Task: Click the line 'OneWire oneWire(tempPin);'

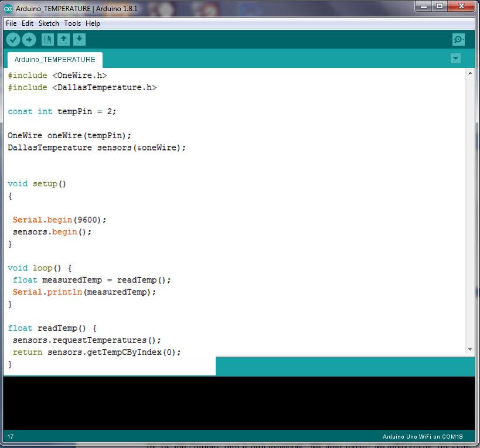Action: tap(70, 136)
